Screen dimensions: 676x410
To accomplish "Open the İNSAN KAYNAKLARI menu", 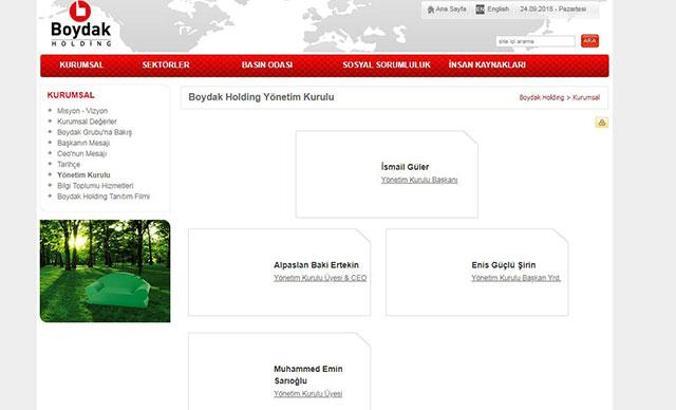I will coord(487,65).
